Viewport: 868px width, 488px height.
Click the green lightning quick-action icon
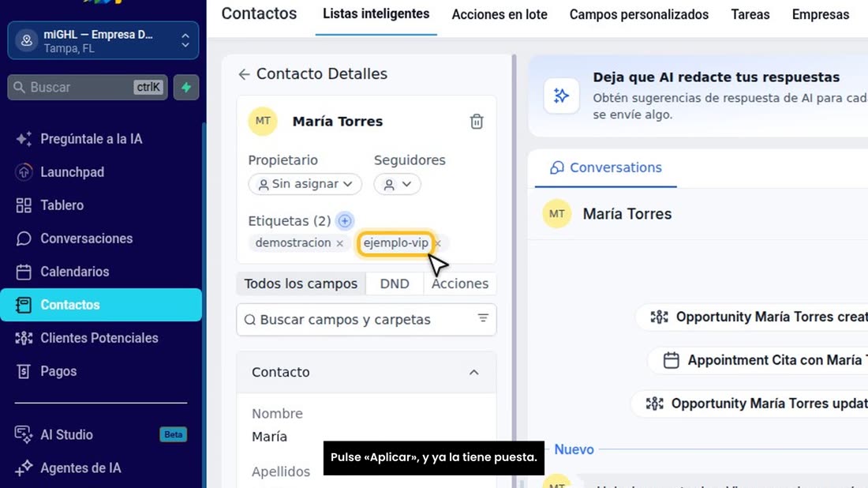click(186, 88)
